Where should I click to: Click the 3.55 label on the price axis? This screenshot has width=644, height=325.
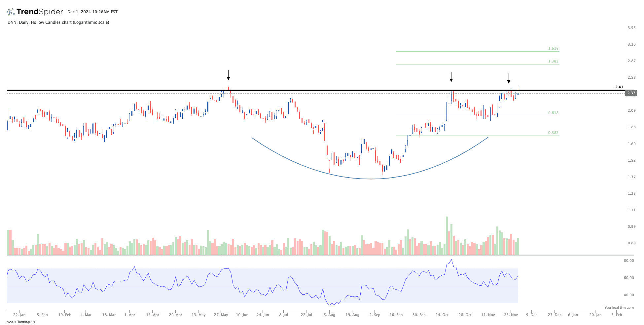631,28
